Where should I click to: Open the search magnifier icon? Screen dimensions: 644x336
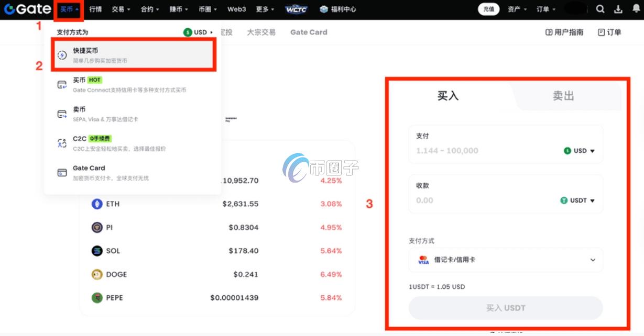(600, 8)
